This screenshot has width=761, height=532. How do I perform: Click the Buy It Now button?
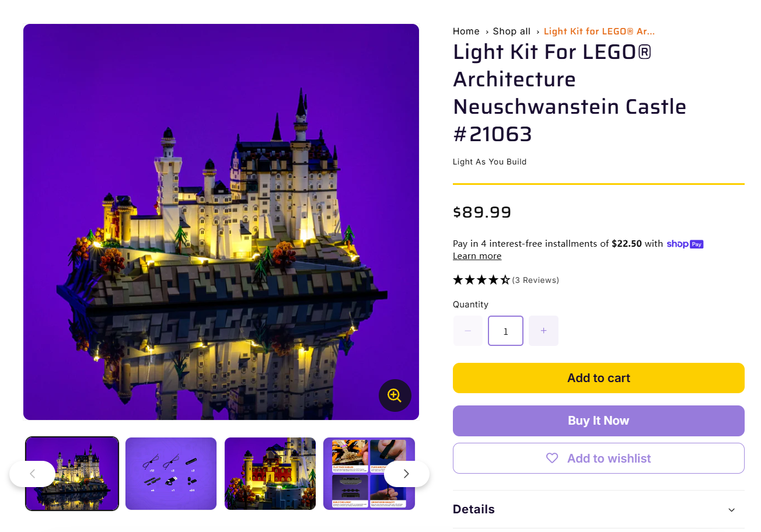[599, 420]
